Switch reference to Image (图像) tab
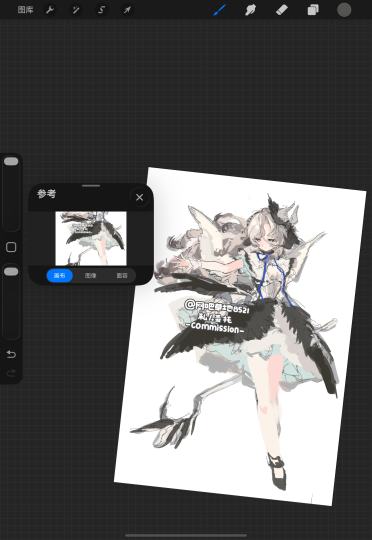372x540 pixels. tap(91, 276)
